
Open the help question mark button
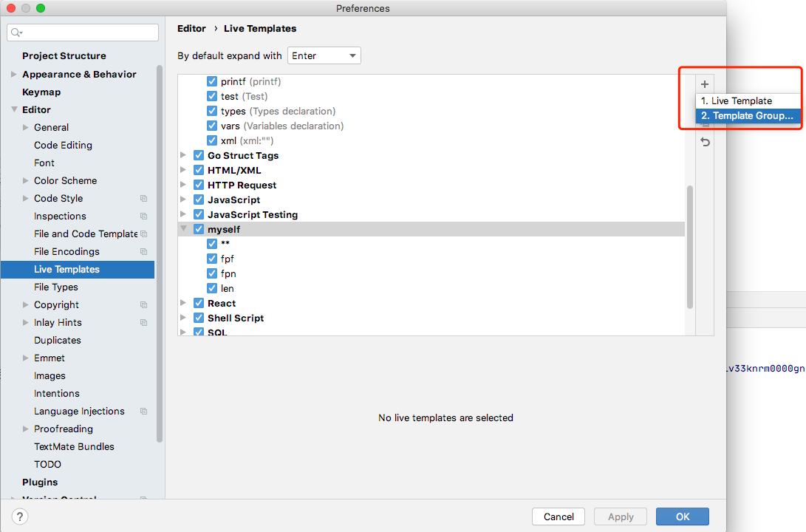tap(19, 516)
